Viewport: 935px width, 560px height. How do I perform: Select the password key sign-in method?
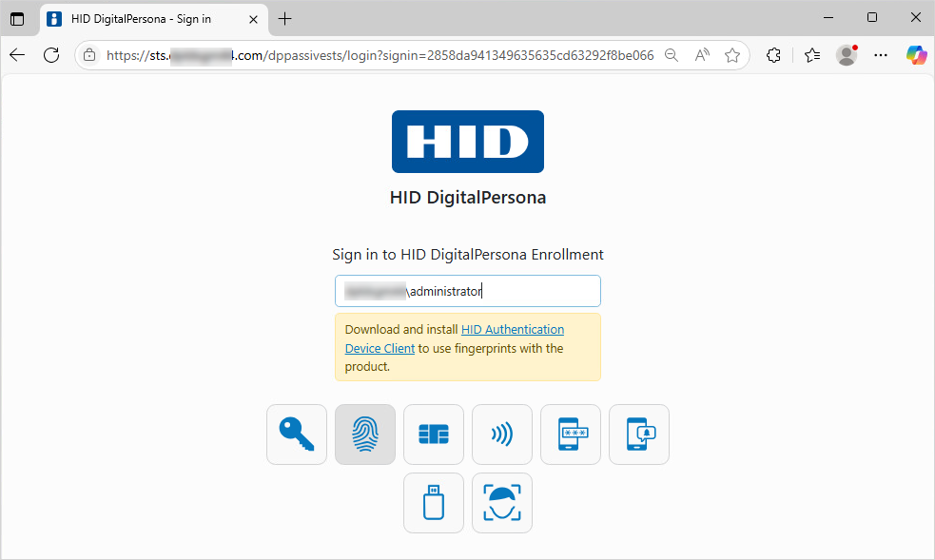[x=297, y=434]
